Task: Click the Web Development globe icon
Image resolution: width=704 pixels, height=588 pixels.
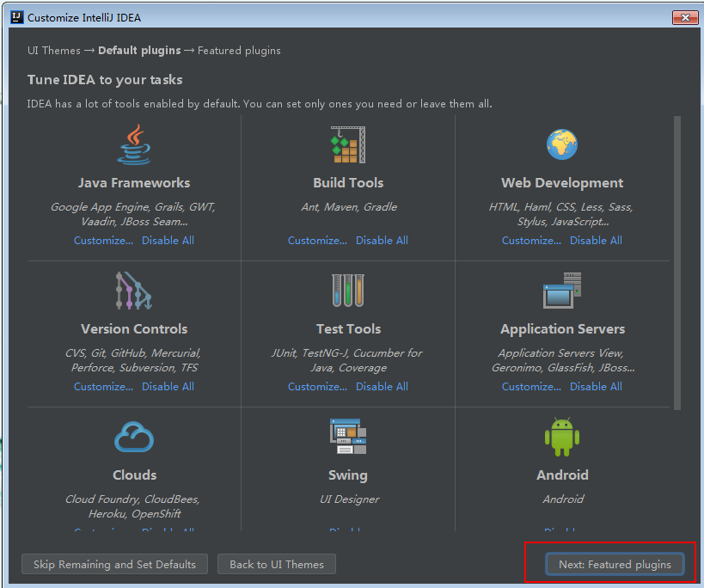Action: [x=562, y=144]
